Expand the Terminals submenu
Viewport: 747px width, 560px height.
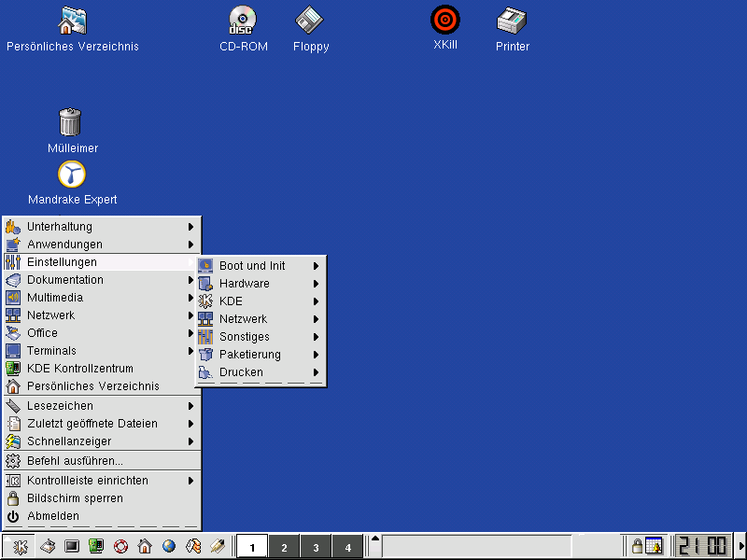[102, 351]
